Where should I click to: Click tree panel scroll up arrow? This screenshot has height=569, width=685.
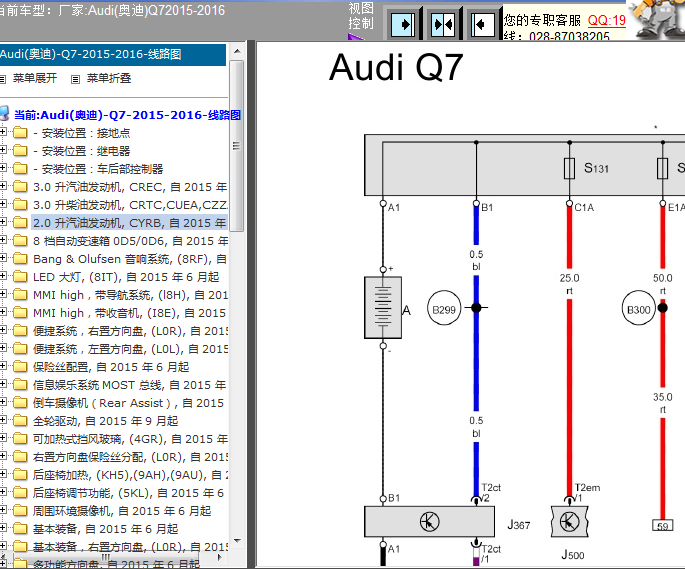(x=237, y=51)
